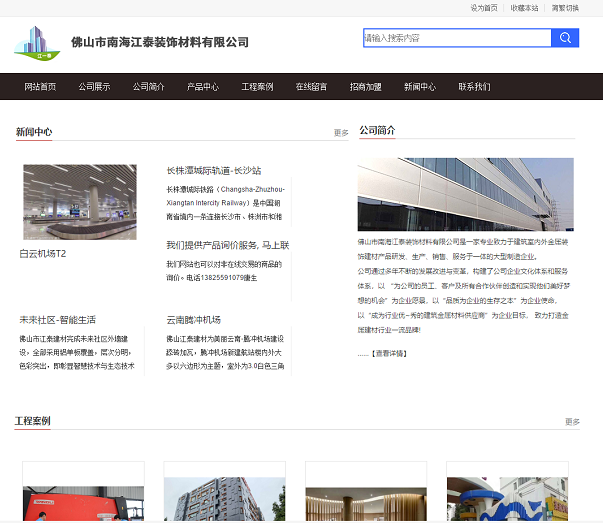603x523 pixels.
Task: Go to 产品中心 menu item
Action: click(x=203, y=87)
